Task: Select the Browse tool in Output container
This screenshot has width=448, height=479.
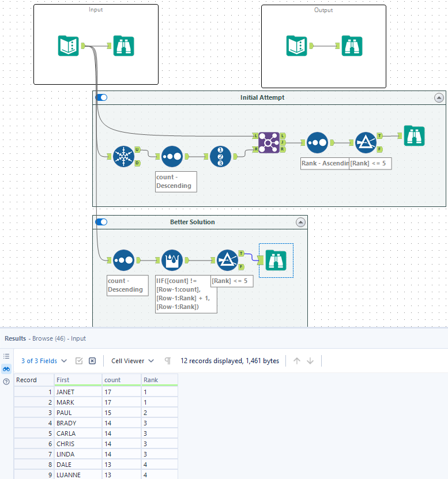Action: tap(352, 46)
